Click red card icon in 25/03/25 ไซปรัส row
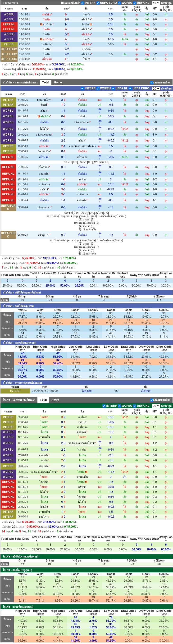 click(86, 472)
